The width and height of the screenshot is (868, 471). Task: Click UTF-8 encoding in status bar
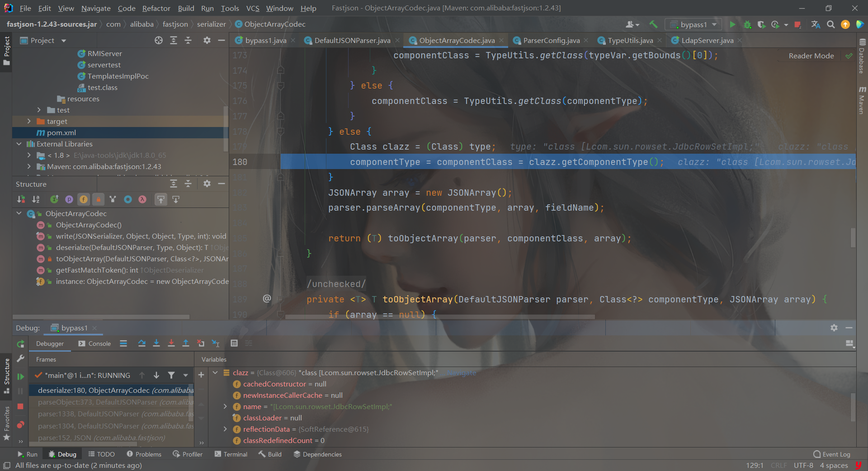coord(803,465)
